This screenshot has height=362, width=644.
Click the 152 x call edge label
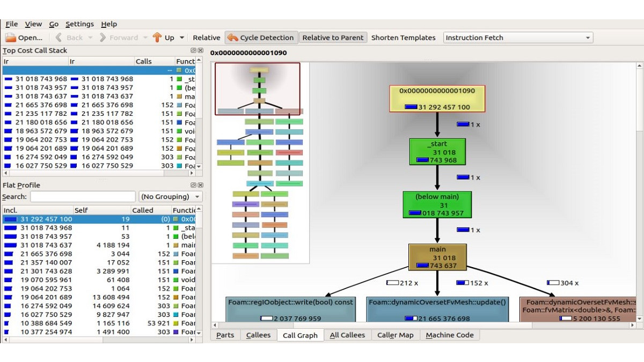click(x=472, y=283)
